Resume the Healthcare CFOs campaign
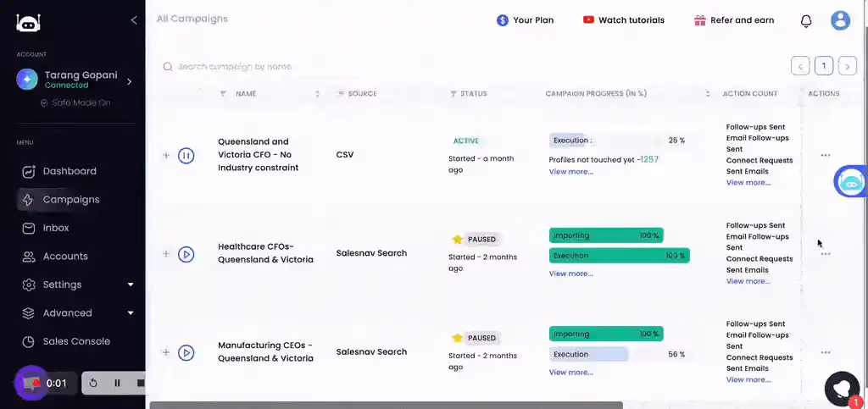 click(x=186, y=254)
